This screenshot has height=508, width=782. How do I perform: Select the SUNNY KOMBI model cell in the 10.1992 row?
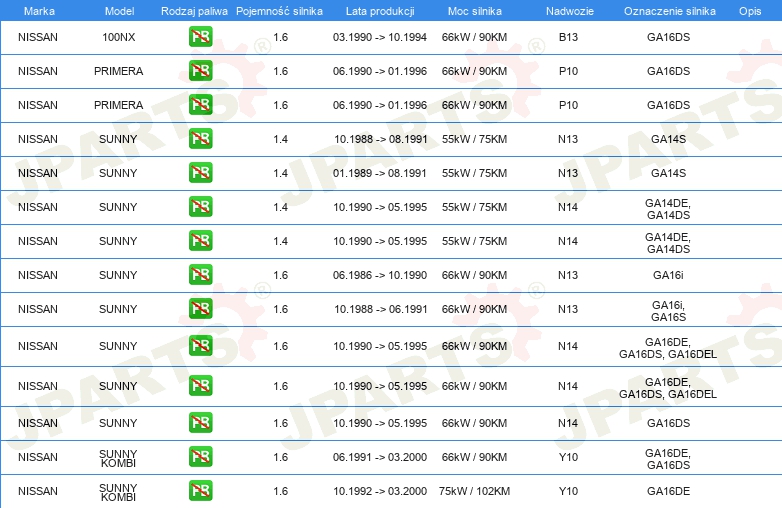(118, 492)
